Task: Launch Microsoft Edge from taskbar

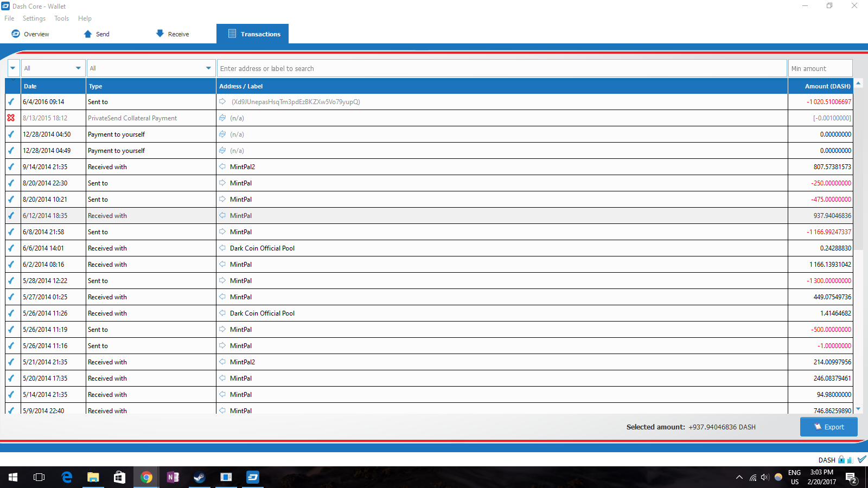Action: tap(67, 477)
